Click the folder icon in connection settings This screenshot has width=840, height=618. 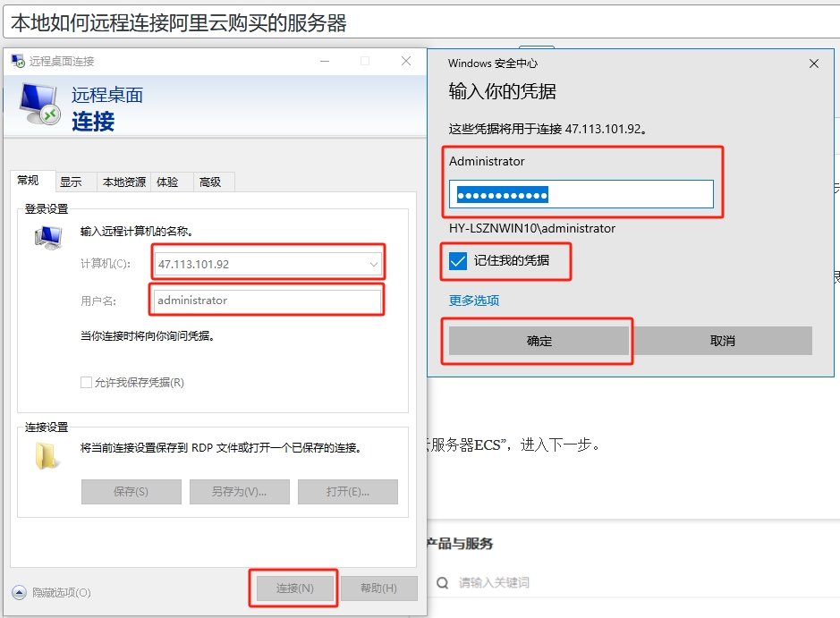point(46,456)
